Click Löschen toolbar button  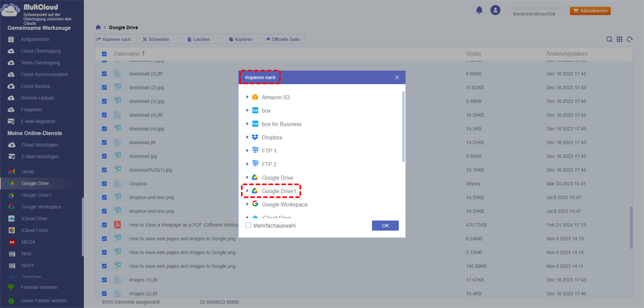tap(198, 39)
